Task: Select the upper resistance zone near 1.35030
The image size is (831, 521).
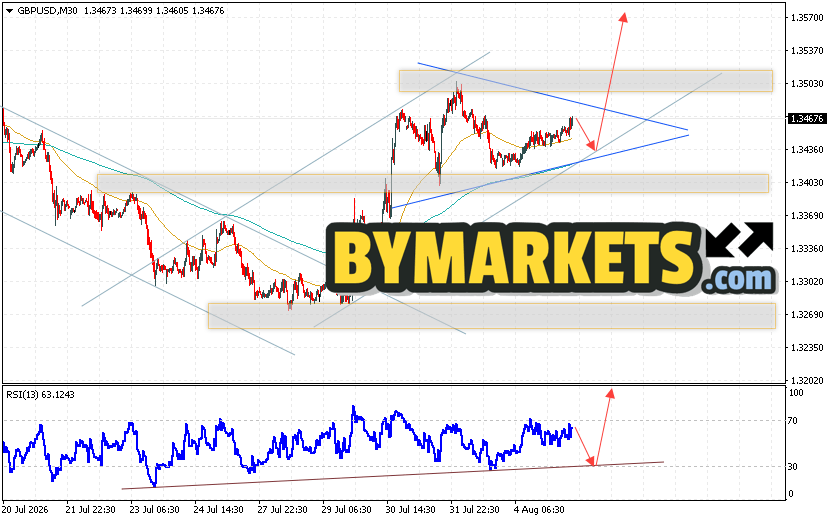Action: (586, 81)
